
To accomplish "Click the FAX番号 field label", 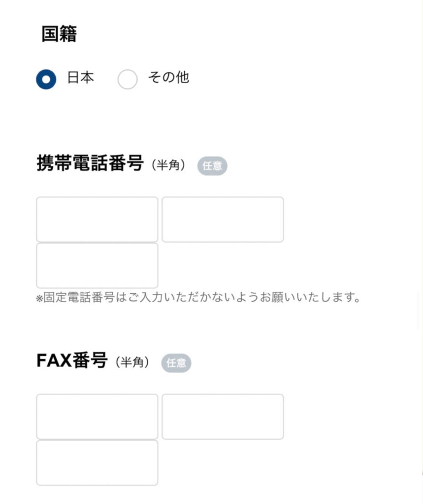I will pos(72,361).
